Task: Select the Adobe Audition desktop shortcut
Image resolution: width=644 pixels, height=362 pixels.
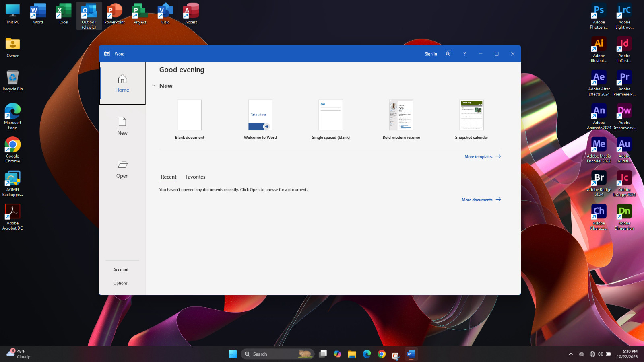Action: [624, 150]
